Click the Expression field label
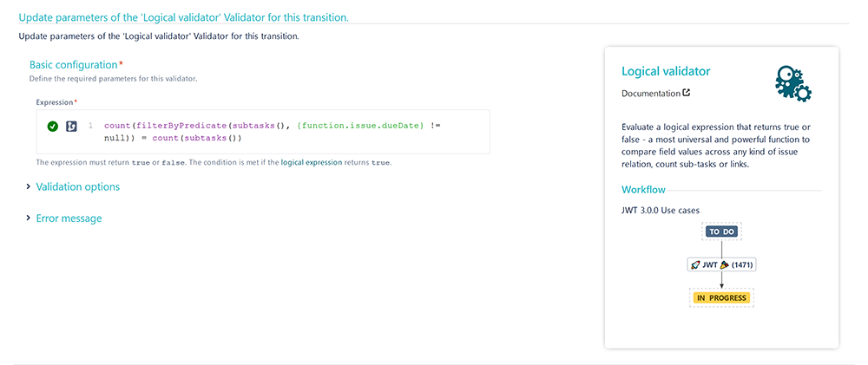This screenshot has width=868, height=365. tap(54, 102)
